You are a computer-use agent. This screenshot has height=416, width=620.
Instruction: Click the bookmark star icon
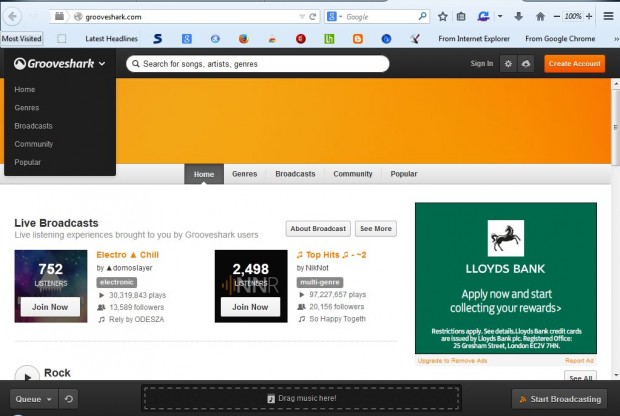click(442, 17)
